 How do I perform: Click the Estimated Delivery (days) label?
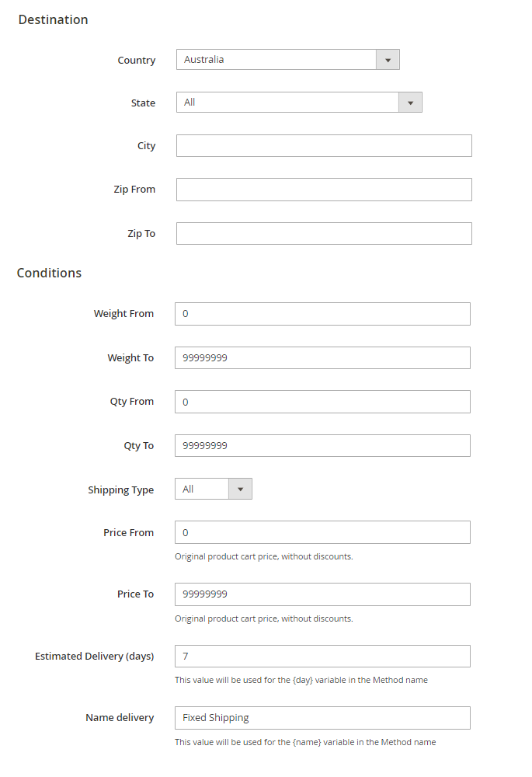click(94, 657)
